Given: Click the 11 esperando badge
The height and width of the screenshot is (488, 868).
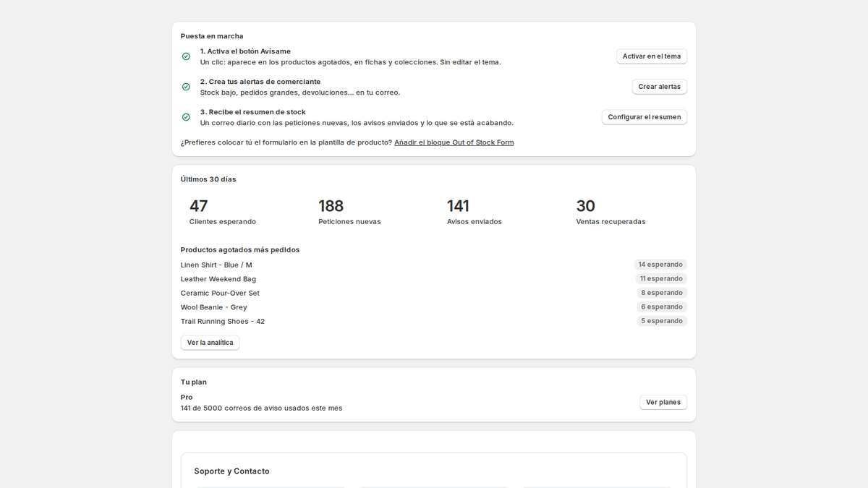Looking at the screenshot, I should 661,279.
